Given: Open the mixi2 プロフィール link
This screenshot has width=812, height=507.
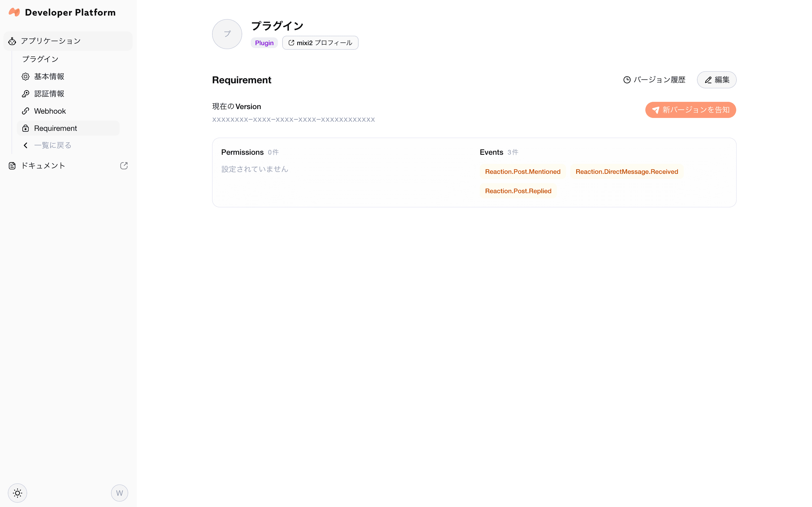Looking at the screenshot, I should click(320, 42).
